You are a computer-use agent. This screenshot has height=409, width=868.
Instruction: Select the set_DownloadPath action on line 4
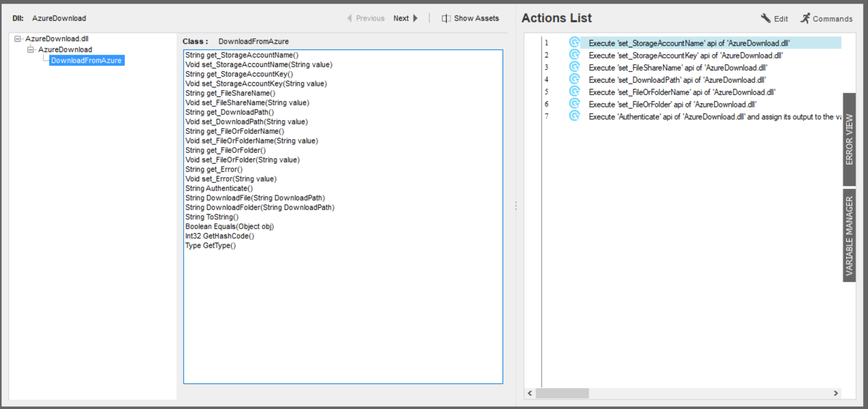(x=677, y=80)
